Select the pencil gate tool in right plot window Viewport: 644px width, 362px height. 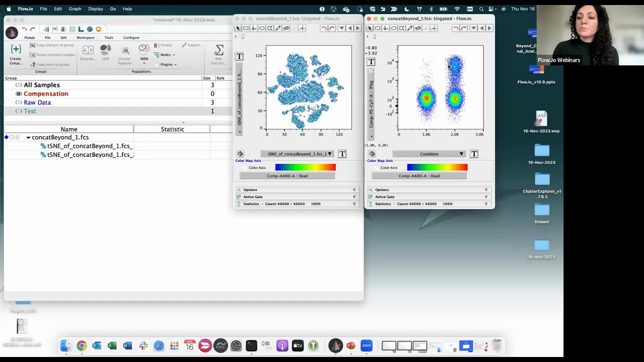coord(410,28)
